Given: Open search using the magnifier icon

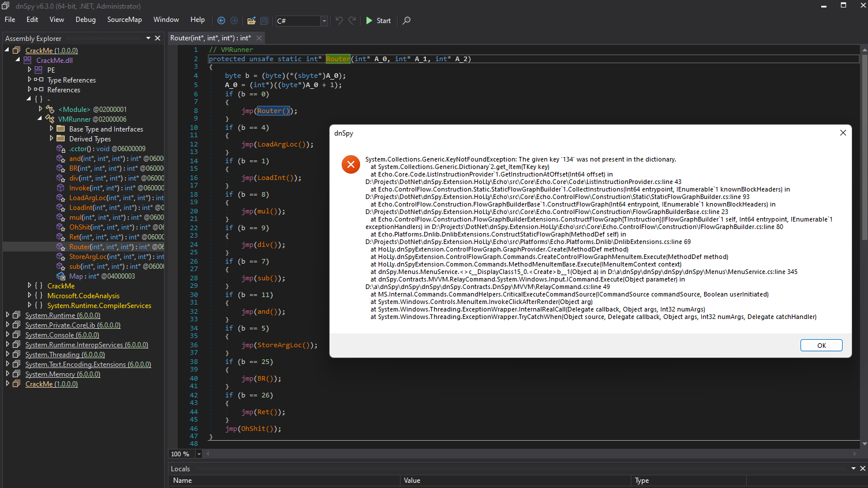Looking at the screenshot, I should (406, 20).
